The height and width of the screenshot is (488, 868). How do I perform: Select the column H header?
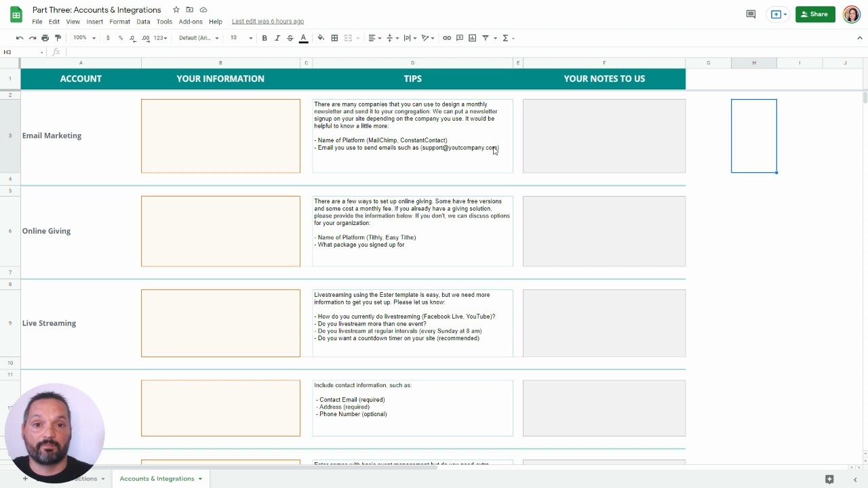(754, 63)
